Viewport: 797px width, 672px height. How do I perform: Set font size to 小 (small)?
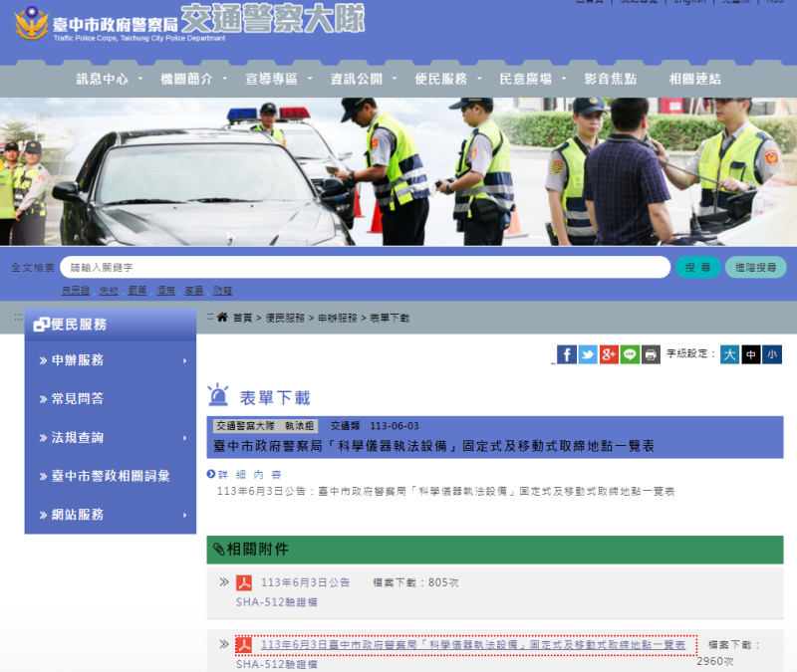pyautogui.click(x=772, y=354)
